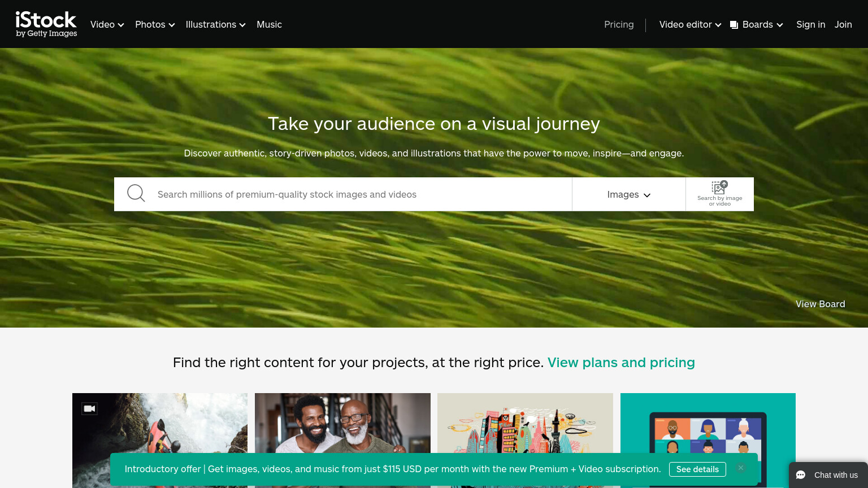This screenshot has height=488, width=868.
Task: Click the View Board link
Action: (x=821, y=304)
